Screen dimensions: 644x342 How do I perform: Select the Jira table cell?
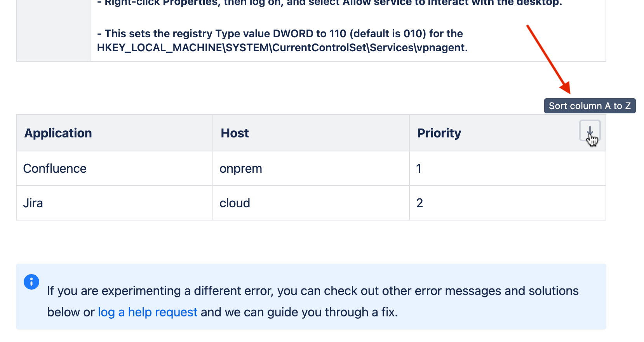tap(33, 203)
